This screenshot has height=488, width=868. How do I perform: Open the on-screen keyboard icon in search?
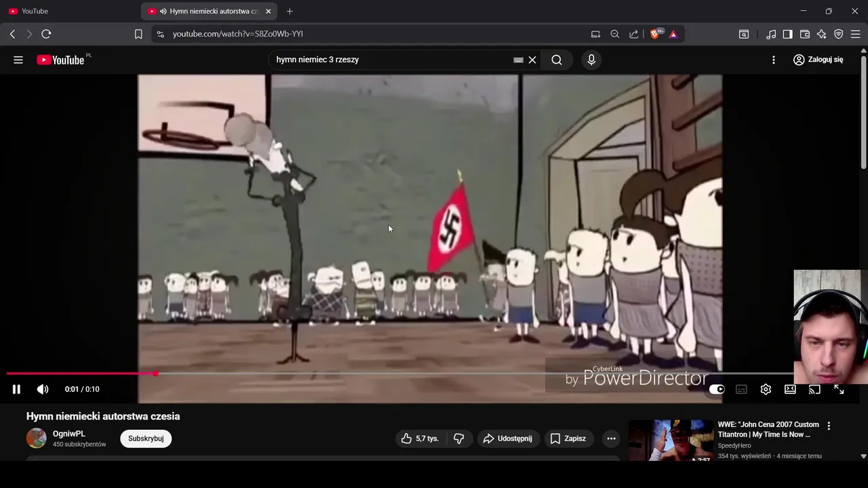(x=518, y=60)
